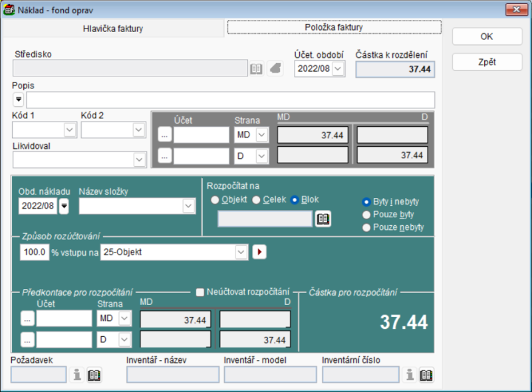Open the Kód 1 dropdown

pos(69,130)
